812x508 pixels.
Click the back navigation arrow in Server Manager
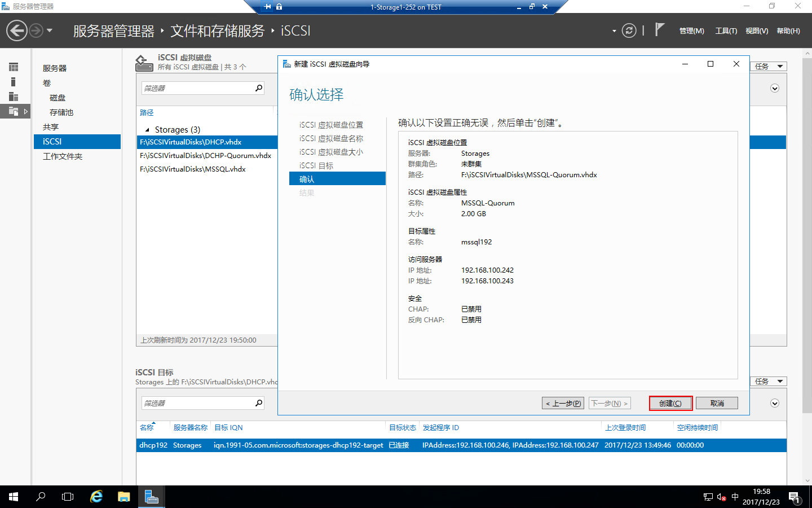17,30
